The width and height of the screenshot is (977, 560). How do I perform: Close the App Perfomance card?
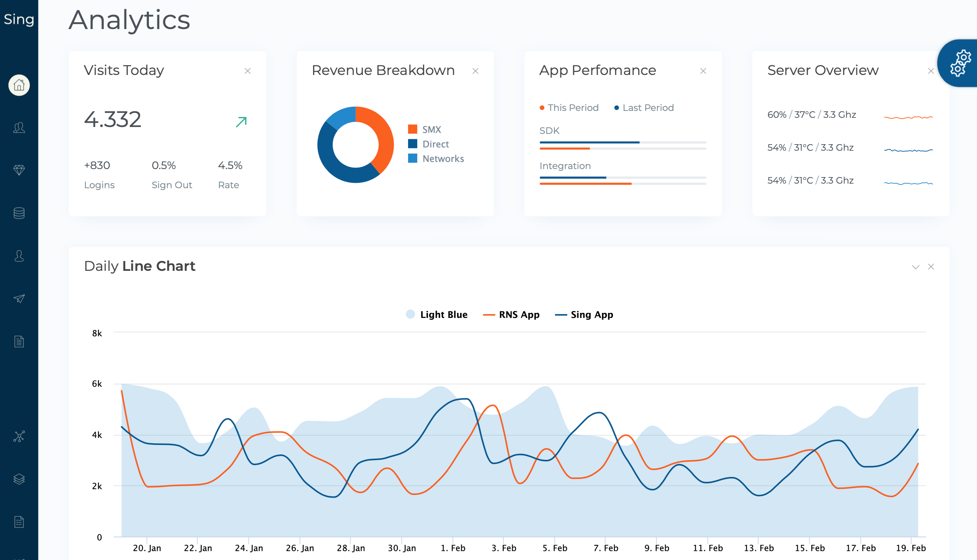[703, 71]
